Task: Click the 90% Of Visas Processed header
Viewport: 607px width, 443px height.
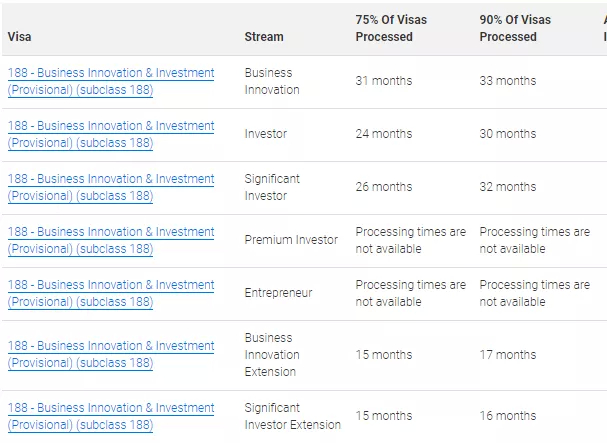Action: pyautogui.click(x=515, y=28)
